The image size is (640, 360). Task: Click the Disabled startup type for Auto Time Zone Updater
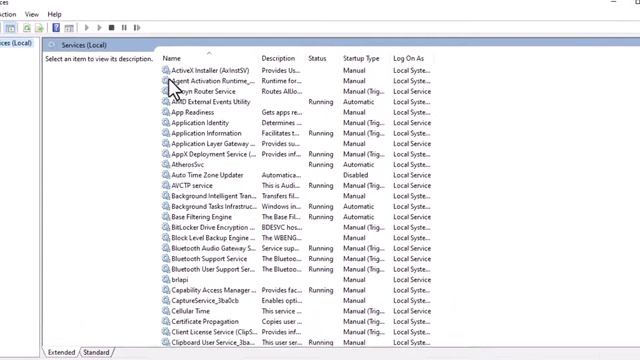pos(356,175)
